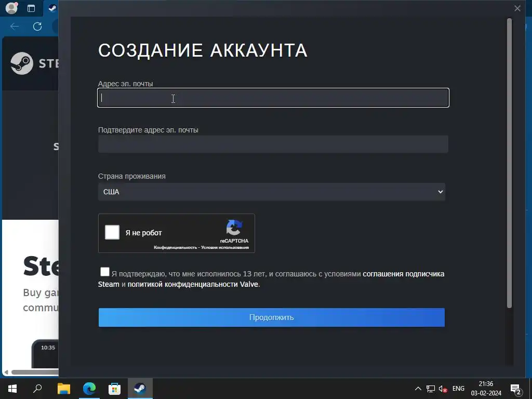Open Microsoft Store from taskbar
The width and height of the screenshot is (532, 399).
tap(115, 389)
